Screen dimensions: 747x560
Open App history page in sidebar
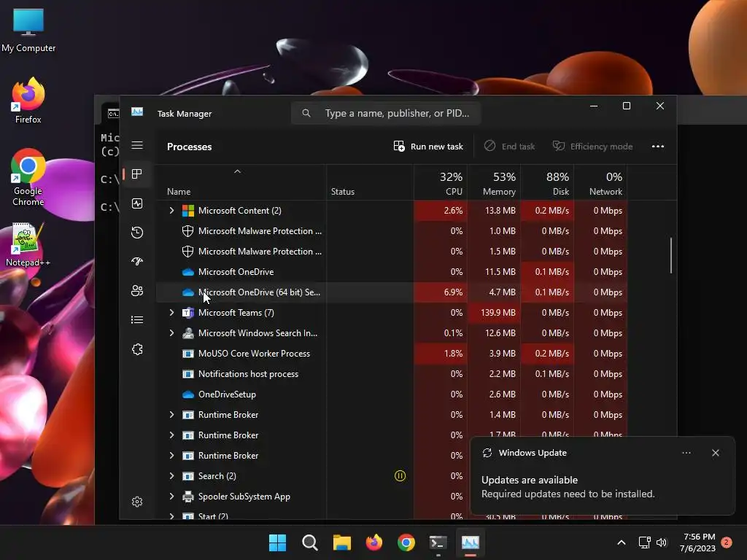[137, 233]
